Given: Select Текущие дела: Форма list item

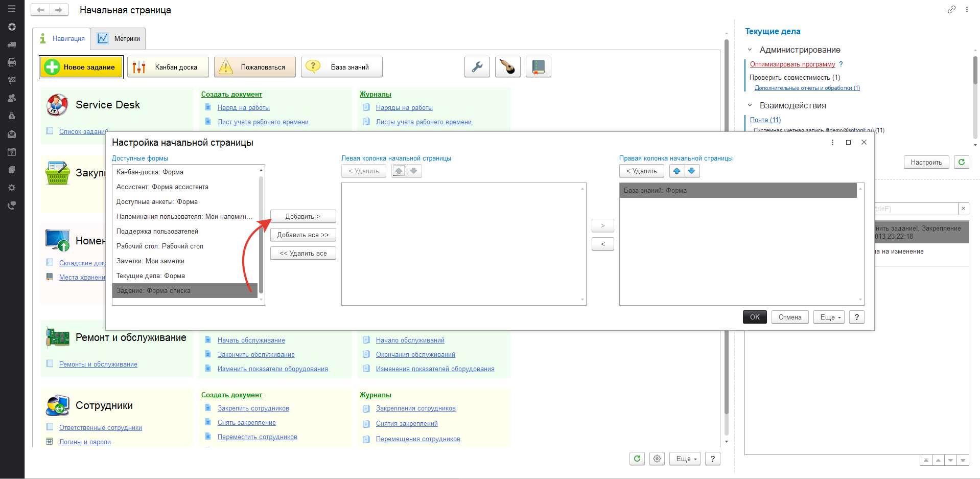Looking at the screenshot, I should 151,276.
